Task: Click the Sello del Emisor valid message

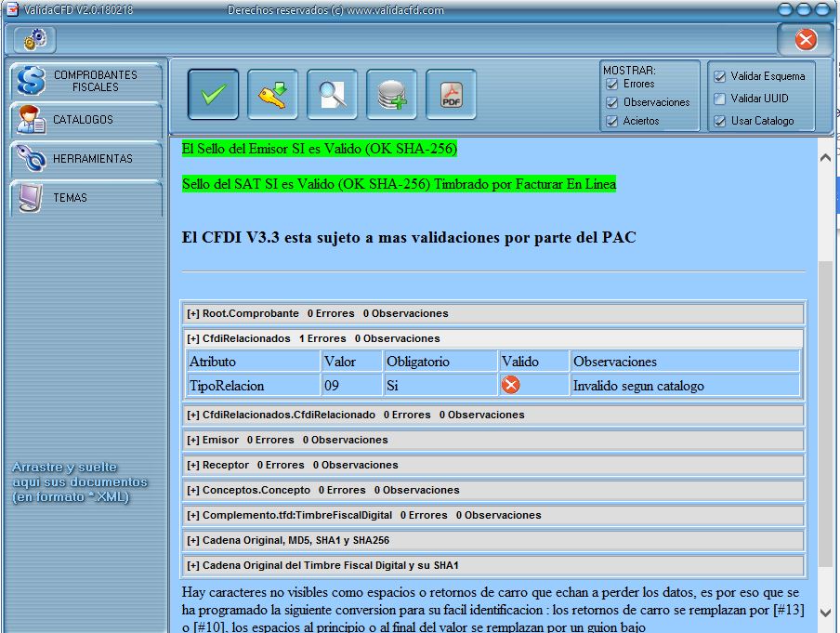Action: (x=320, y=149)
